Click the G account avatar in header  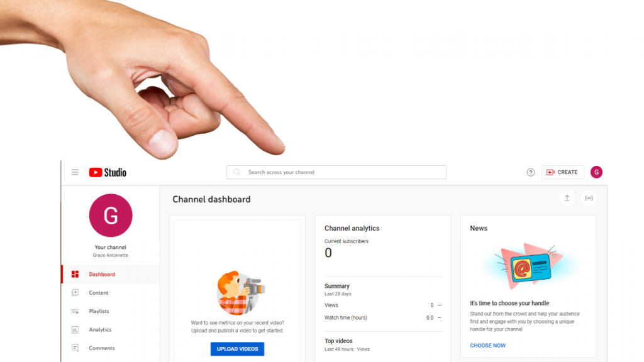point(596,172)
